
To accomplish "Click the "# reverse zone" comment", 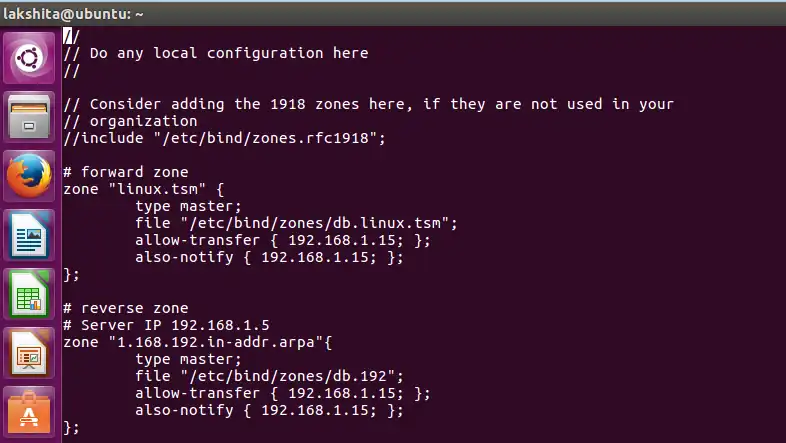I will (x=125, y=308).
